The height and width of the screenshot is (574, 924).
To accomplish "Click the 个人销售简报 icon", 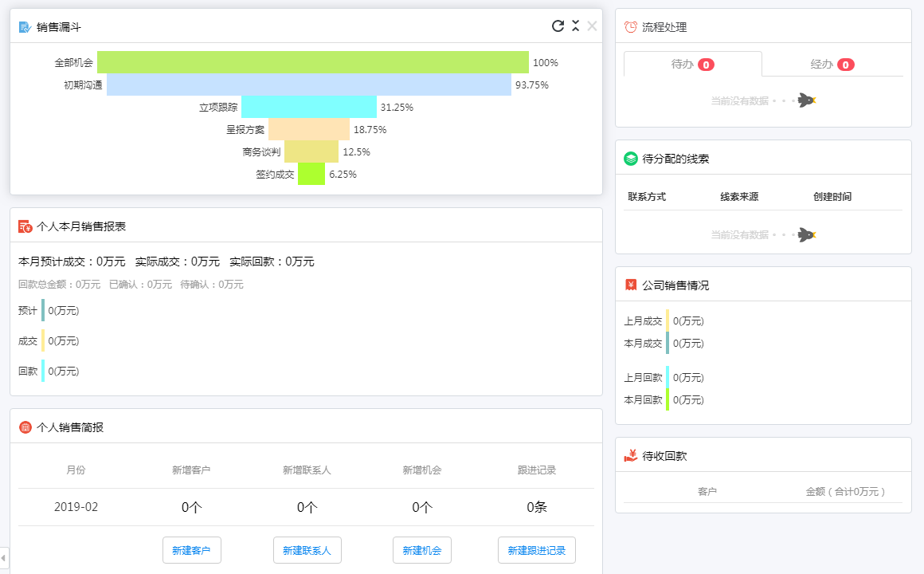I will click(x=25, y=427).
